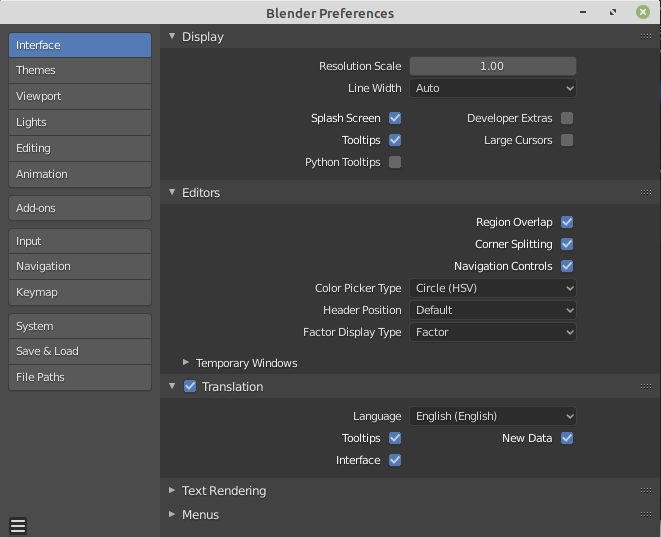Open the Lights preferences tab
This screenshot has height=537, width=661.
(x=80, y=123)
